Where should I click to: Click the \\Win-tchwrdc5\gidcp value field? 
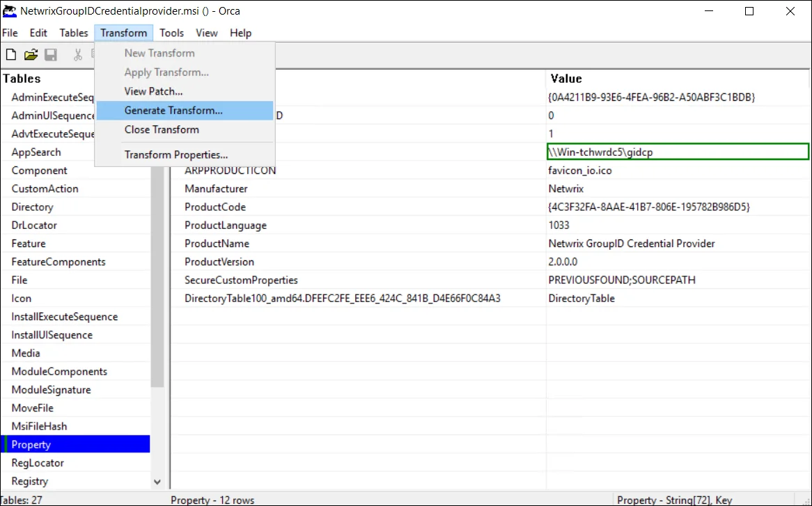tap(678, 152)
